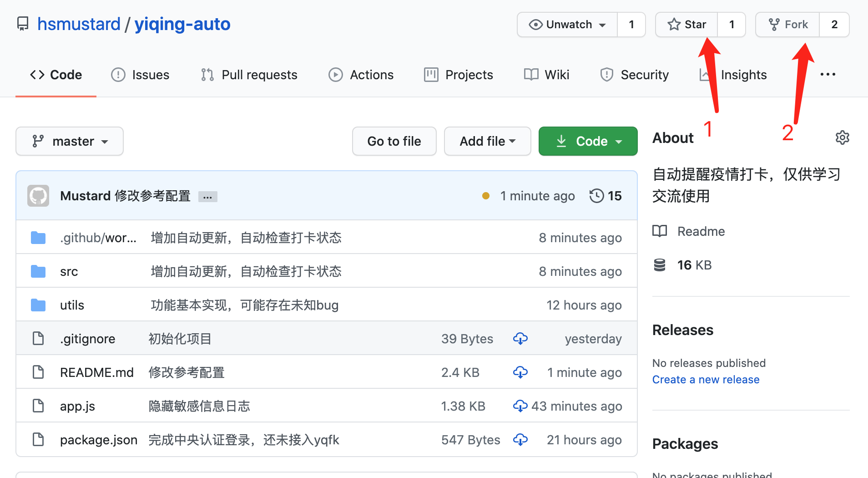View the 15 commits history
Screen dimensions: 868x478
(606, 196)
